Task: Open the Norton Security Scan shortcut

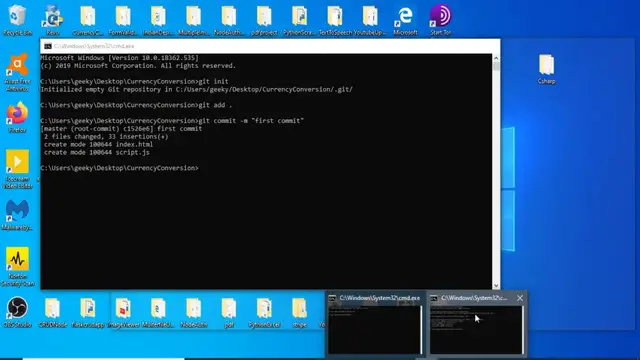Action: (x=17, y=267)
